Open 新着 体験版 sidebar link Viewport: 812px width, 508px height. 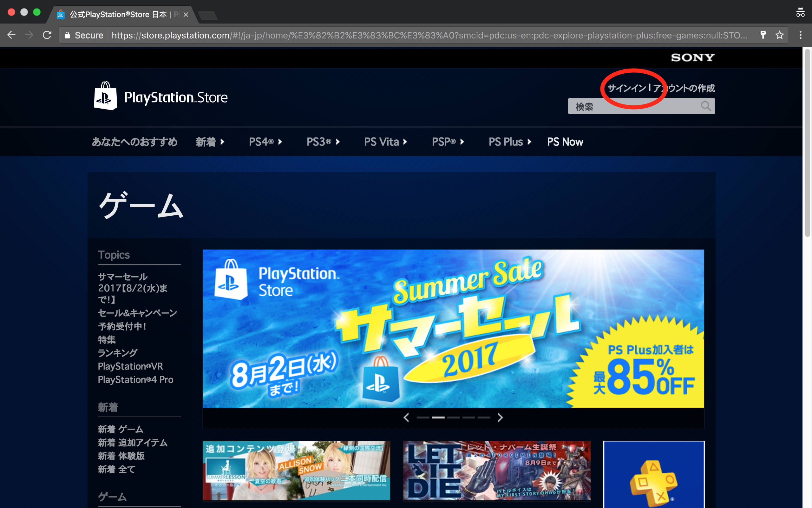[121, 456]
